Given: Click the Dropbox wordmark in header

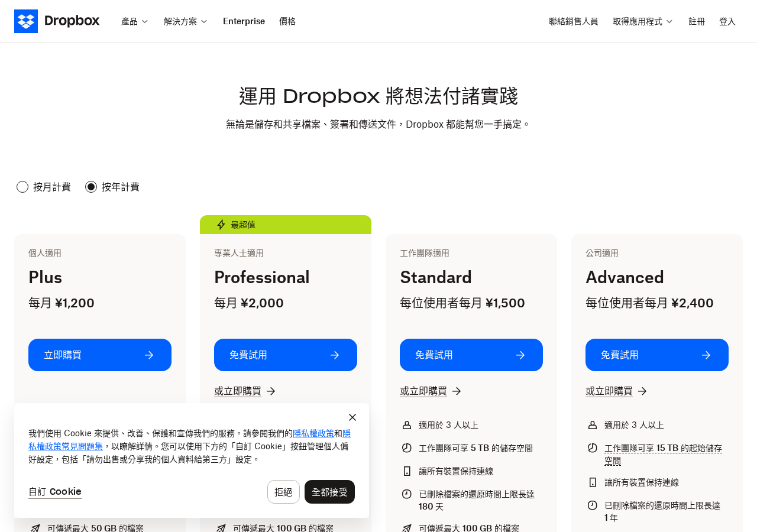Looking at the screenshot, I should pos(72,21).
